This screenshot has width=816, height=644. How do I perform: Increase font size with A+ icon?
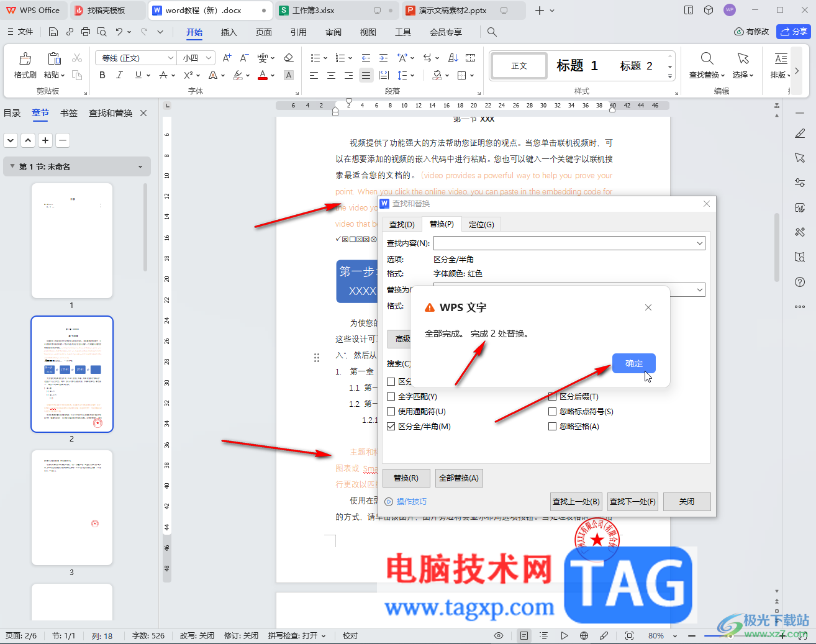pos(227,58)
